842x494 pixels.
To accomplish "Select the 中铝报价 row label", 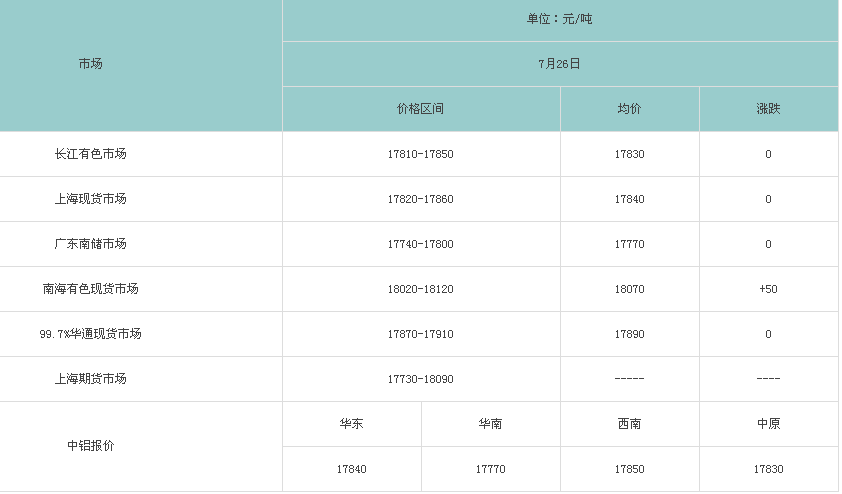I will [90, 446].
